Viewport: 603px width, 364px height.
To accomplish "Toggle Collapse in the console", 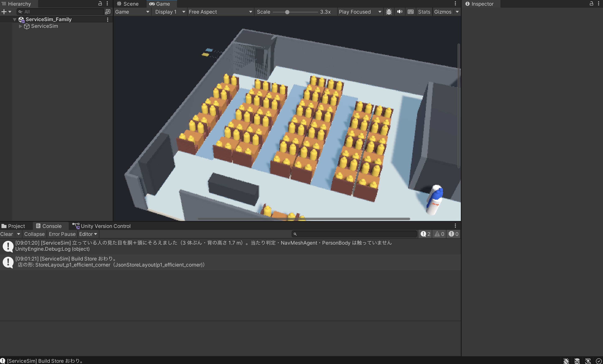I will tap(34, 234).
